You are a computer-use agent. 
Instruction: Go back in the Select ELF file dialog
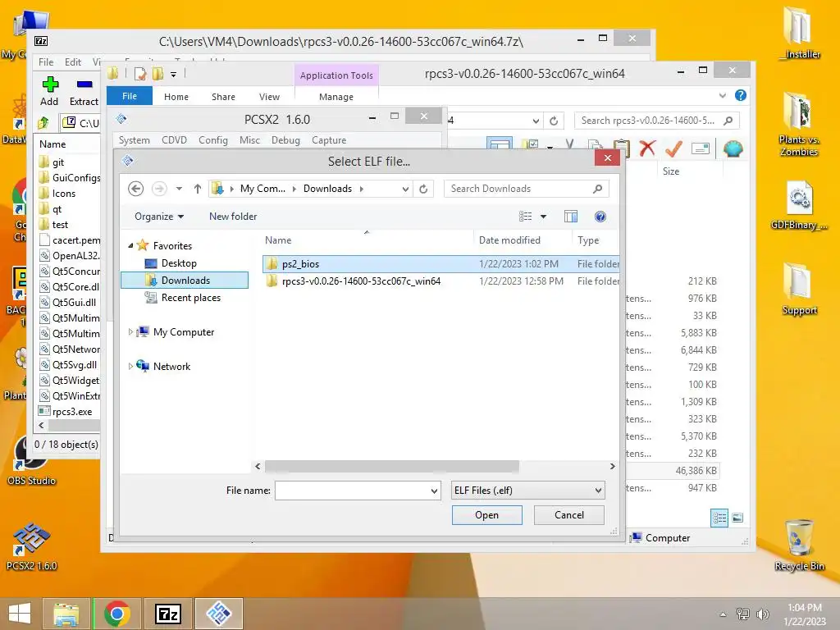[135, 189]
